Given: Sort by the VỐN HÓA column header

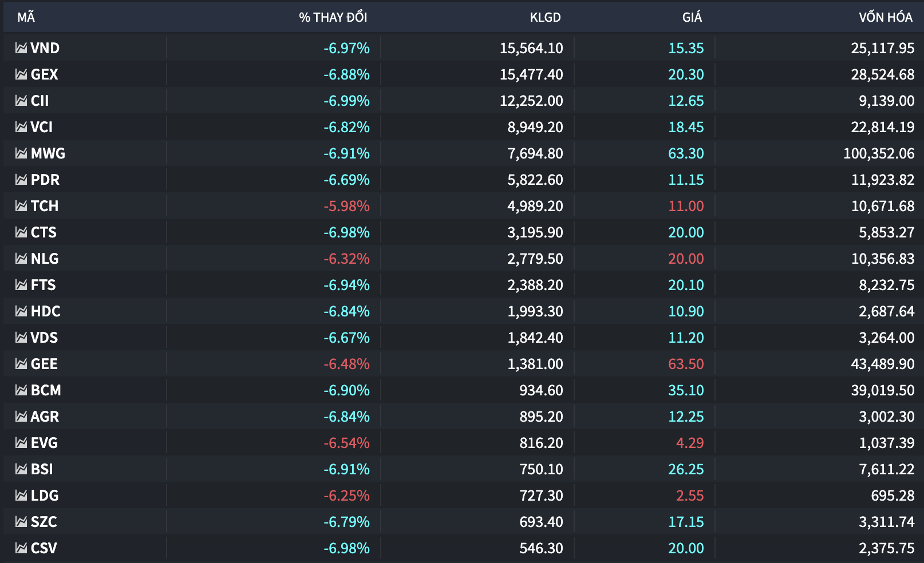Looking at the screenshot, I should coord(886,17).
